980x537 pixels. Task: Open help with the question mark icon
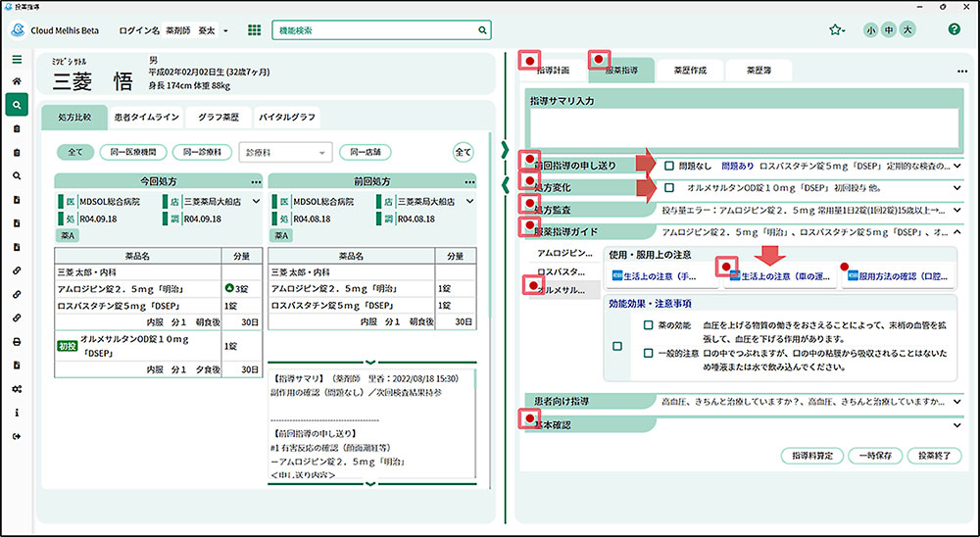pos(954,29)
